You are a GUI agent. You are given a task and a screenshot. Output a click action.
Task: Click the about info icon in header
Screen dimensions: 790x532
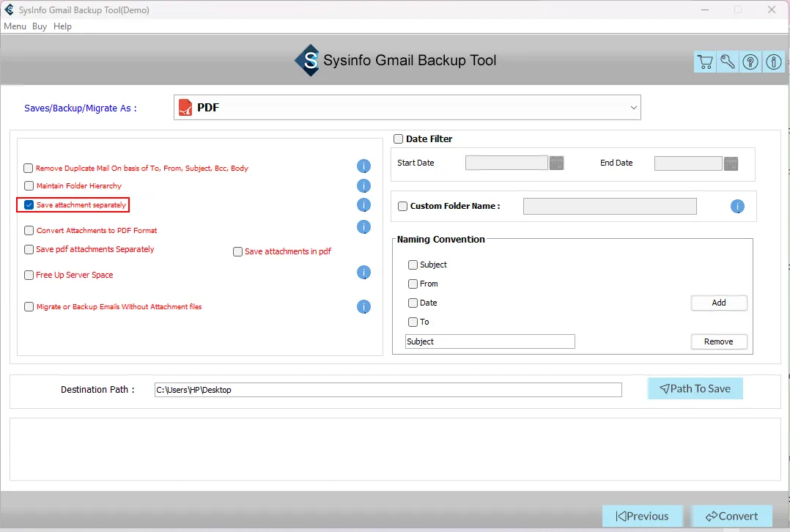click(773, 62)
